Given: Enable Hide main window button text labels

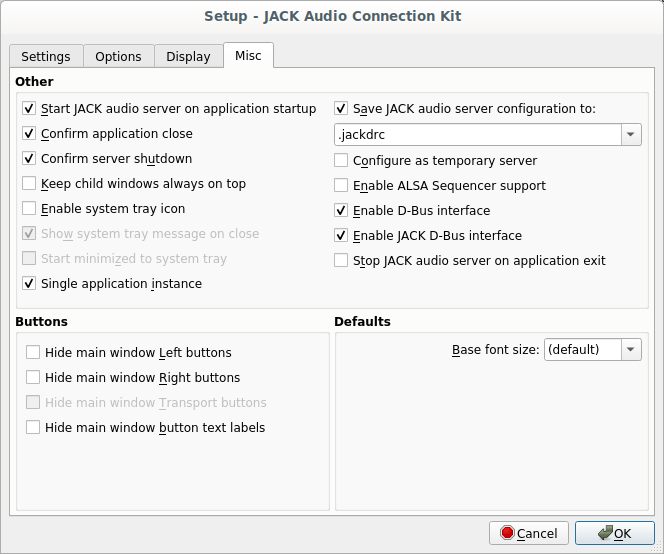Looking at the screenshot, I should tap(33, 428).
